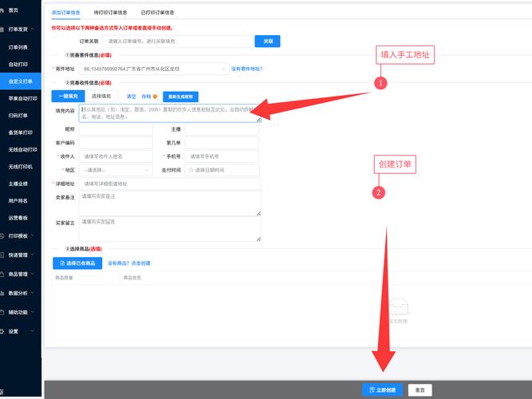Viewport: 532px width, 399px height.
Task: Open 无线打印机 sidebar item
Action: pyautogui.click(x=21, y=167)
